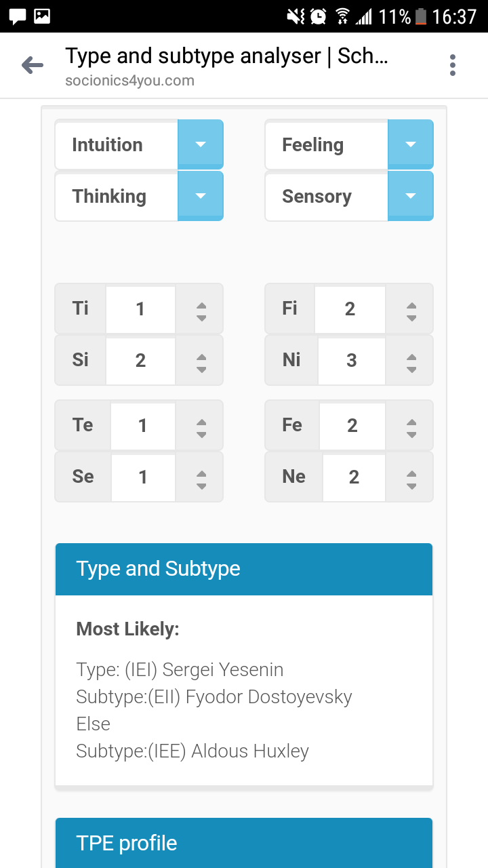Tap the Type and Subtype panel header
Image resolution: width=488 pixels, height=868 pixels.
[244, 570]
